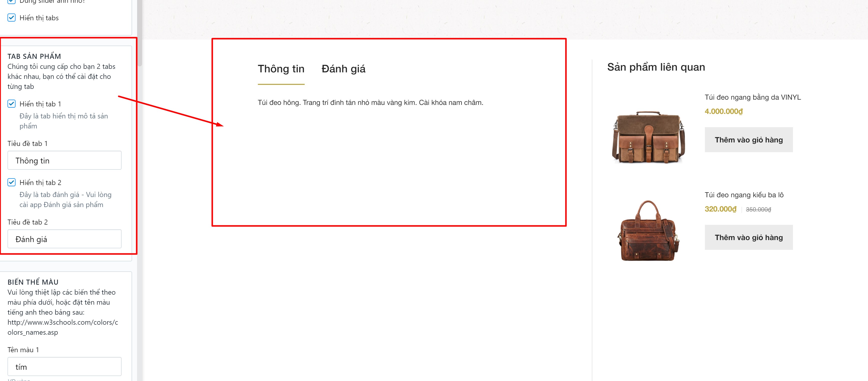Toggle the Hiển thị tab 2 checkbox
The width and height of the screenshot is (868, 381).
12,182
